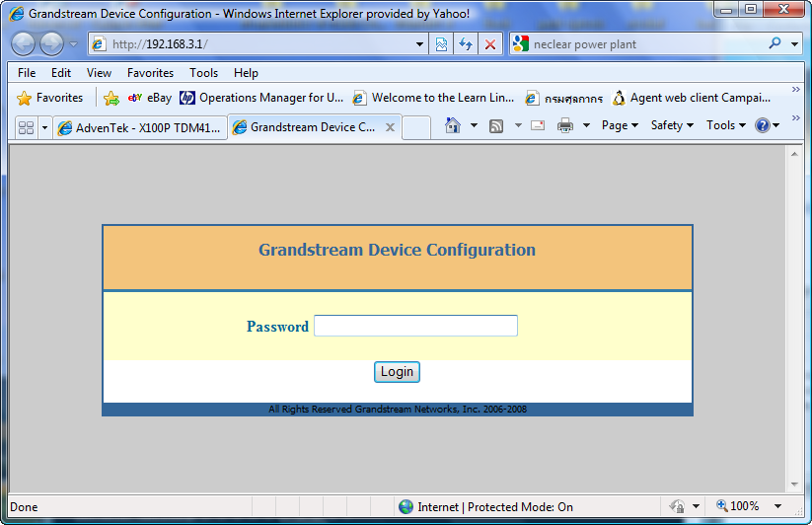Open the tab list dropdown arrow
Screen dimensions: 812x525
[44, 128]
